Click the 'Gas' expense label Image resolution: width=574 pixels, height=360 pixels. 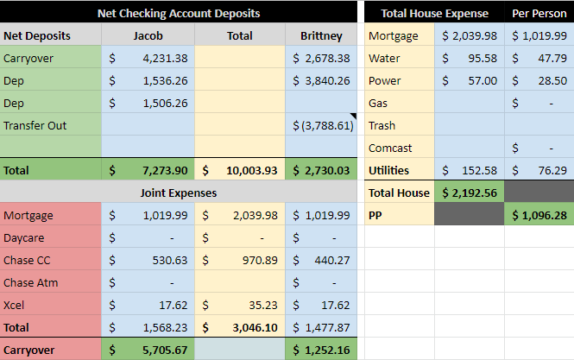click(x=399, y=102)
